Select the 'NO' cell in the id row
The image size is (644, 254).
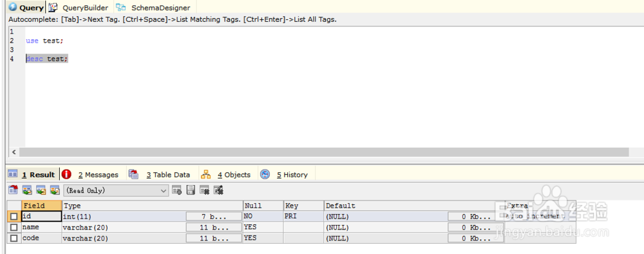pyautogui.click(x=263, y=216)
